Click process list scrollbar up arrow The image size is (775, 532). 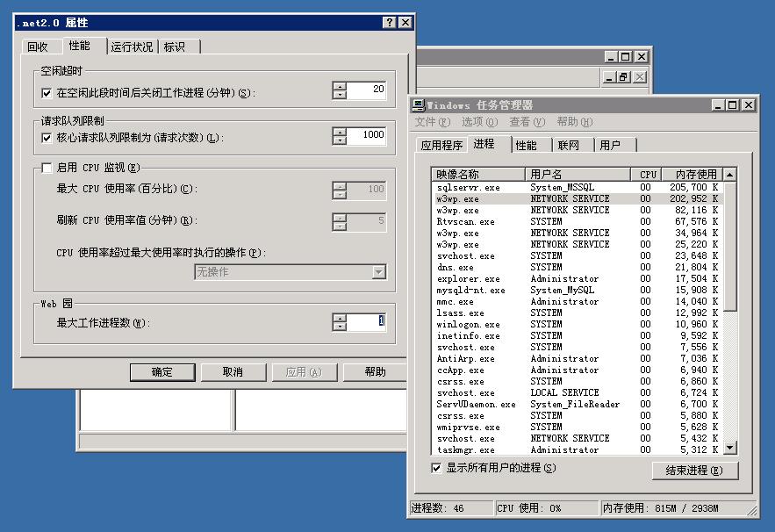coord(729,175)
